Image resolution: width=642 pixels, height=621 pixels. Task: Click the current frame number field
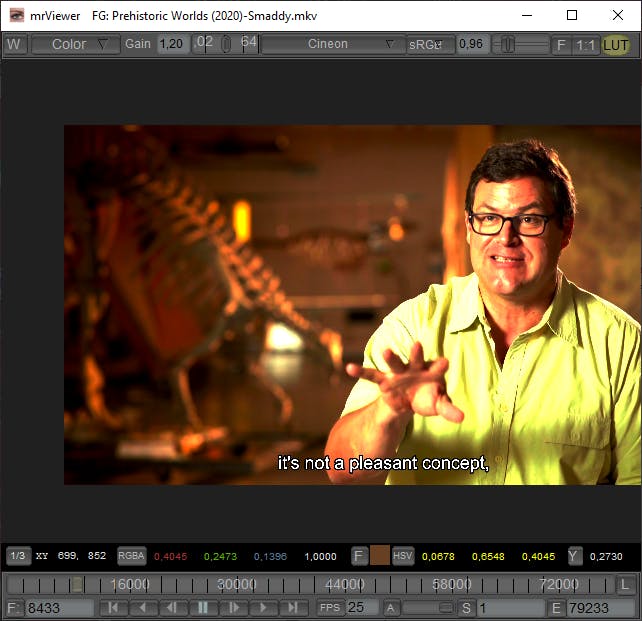click(58, 608)
